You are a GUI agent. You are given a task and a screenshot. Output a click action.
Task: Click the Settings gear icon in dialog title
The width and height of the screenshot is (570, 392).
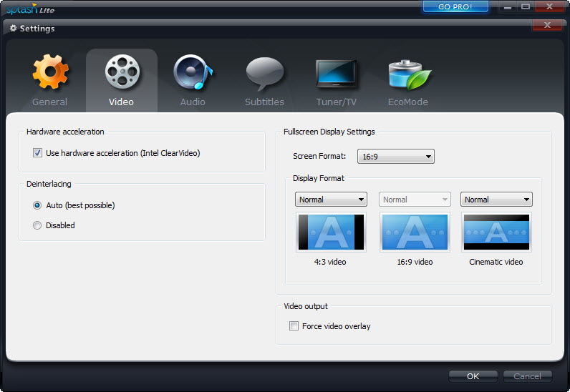tap(14, 29)
